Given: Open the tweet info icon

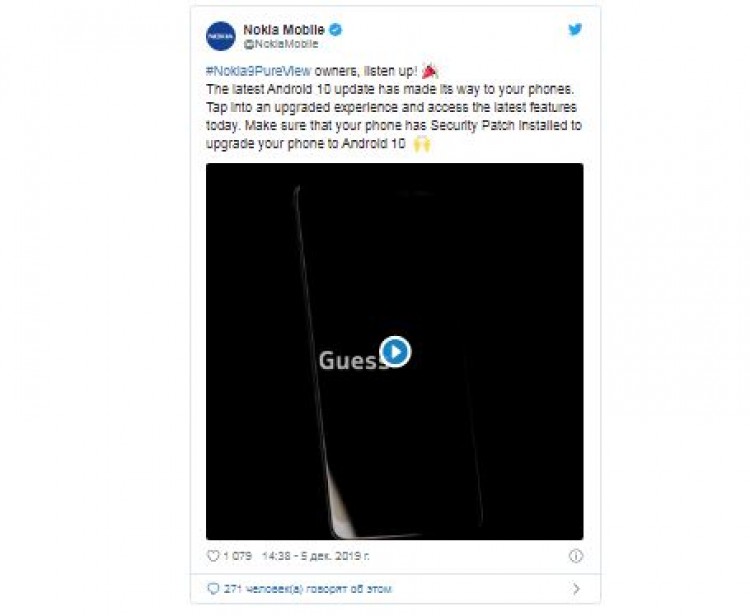Looking at the screenshot, I should (x=576, y=556).
